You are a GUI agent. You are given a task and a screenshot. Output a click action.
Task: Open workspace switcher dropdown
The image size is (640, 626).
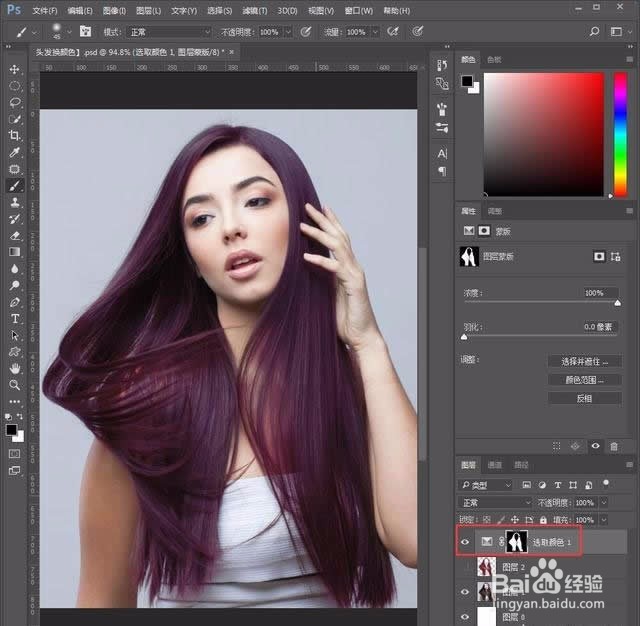tap(618, 31)
